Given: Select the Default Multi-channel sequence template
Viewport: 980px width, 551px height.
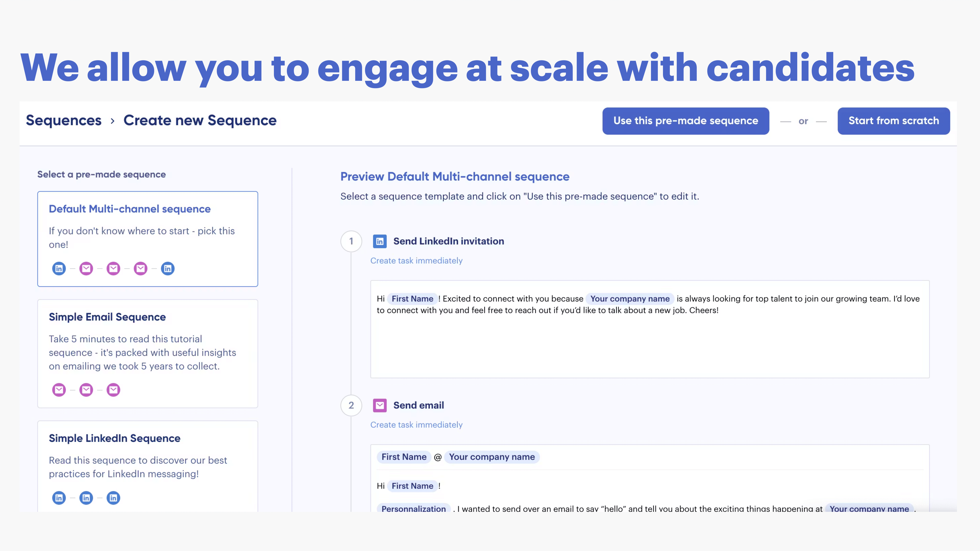Looking at the screenshot, I should pyautogui.click(x=147, y=239).
